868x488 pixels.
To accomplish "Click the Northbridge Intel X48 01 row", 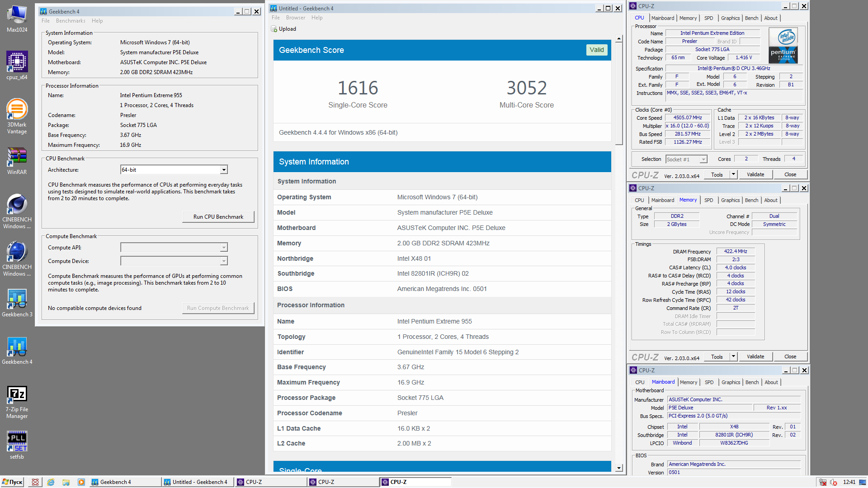I will tap(442, 258).
